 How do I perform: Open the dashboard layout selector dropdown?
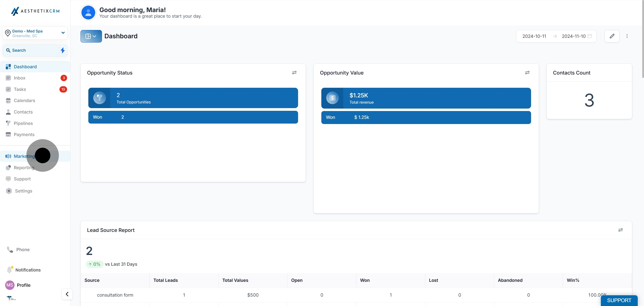coord(91,36)
